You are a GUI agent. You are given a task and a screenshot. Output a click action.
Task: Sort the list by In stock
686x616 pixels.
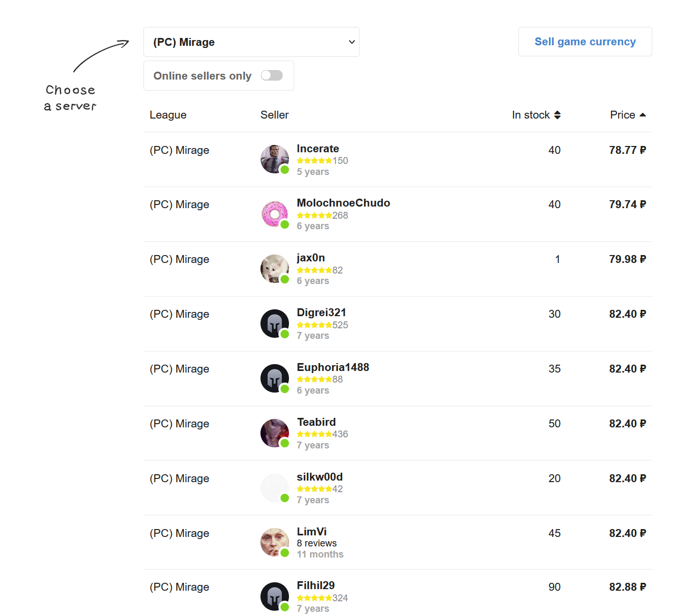536,115
